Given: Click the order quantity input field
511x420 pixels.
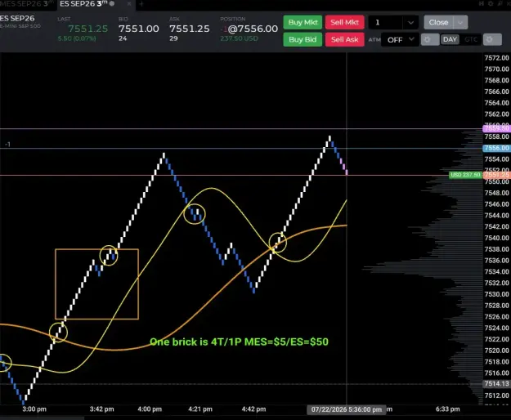Looking at the screenshot, I should (x=386, y=22).
